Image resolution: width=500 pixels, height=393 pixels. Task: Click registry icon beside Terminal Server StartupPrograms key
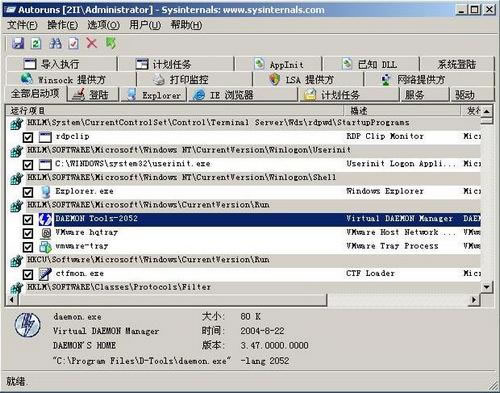(16, 124)
